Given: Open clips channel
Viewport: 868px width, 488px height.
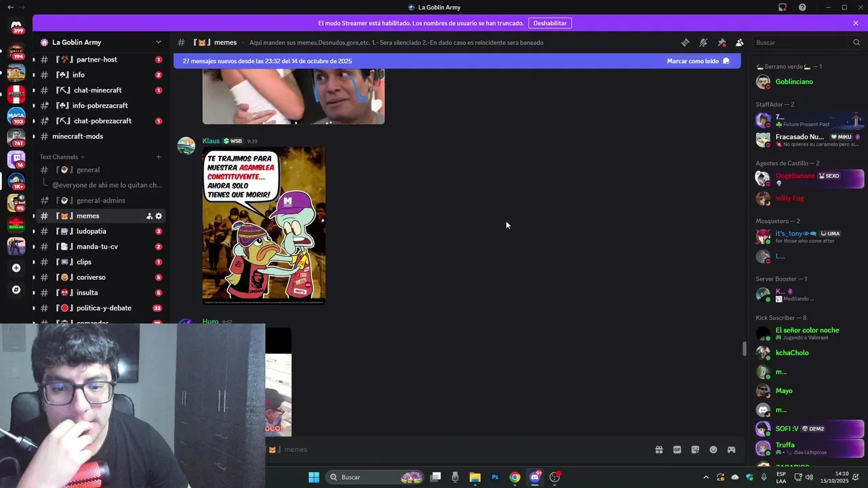Looking at the screenshot, I should tap(100, 262).
